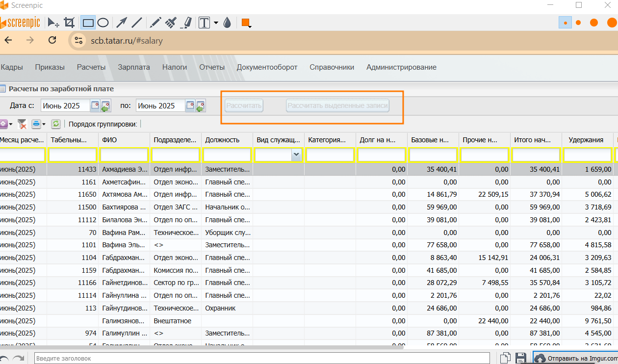Open calendar picker for 'по' date field
Image resolution: width=618 pixels, height=364 pixels.
(190, 105)
